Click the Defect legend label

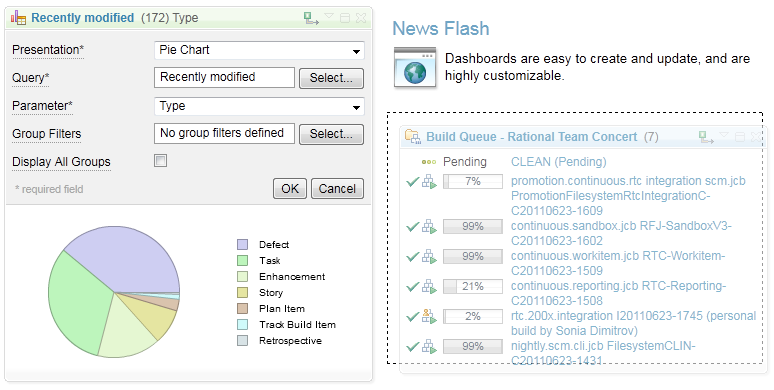tap(274, 244)
